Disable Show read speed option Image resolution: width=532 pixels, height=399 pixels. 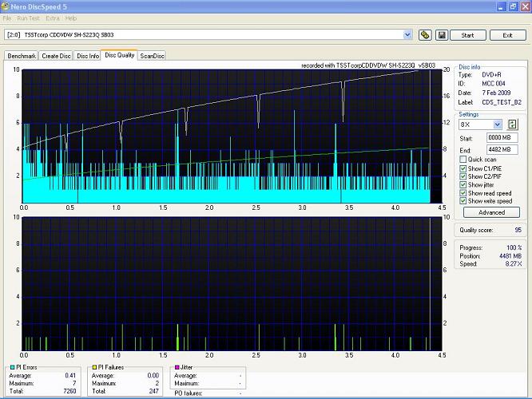[x=463, y=194]
